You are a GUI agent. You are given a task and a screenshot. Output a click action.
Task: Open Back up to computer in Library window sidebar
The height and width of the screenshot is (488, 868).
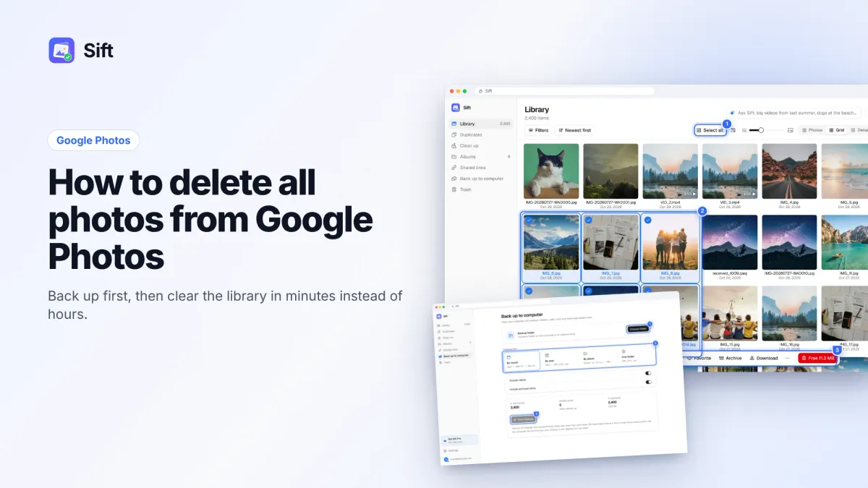click(480, 178)
